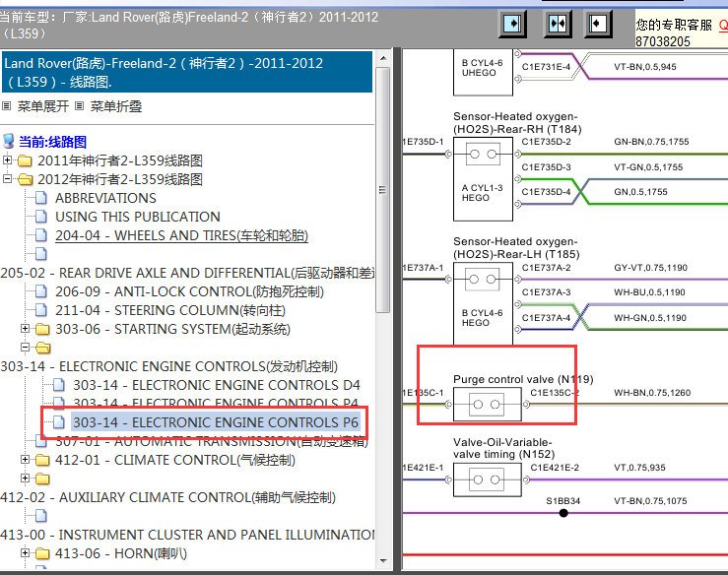Open 211-04 STEERING COLUMN page
The image size is (728, 575).
170,310
